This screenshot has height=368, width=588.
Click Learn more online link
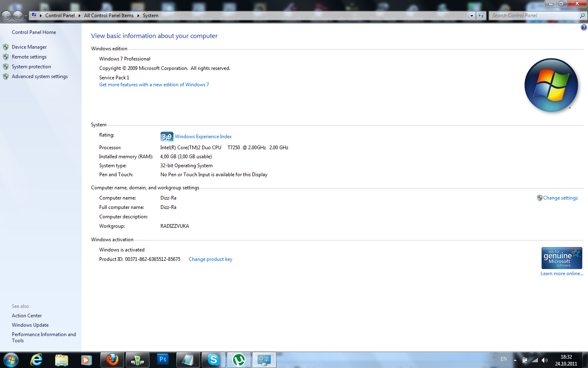point(562,274)
